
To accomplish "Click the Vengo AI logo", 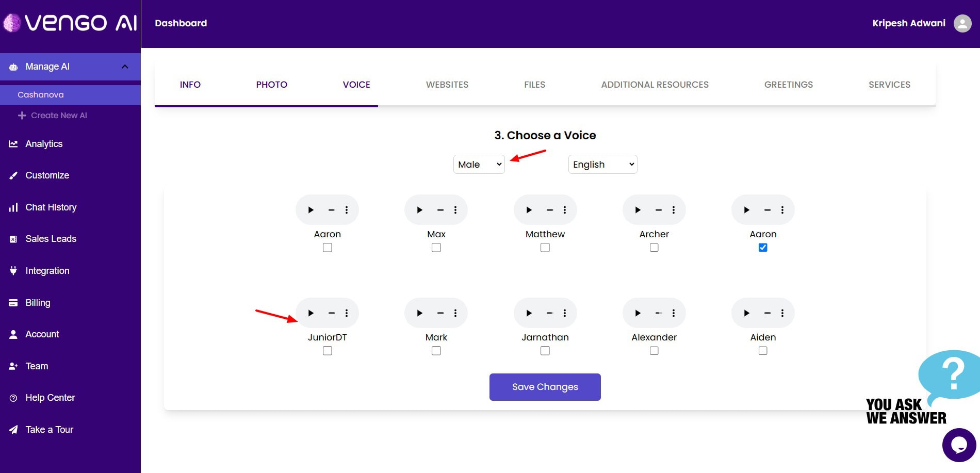I will 70,23.
